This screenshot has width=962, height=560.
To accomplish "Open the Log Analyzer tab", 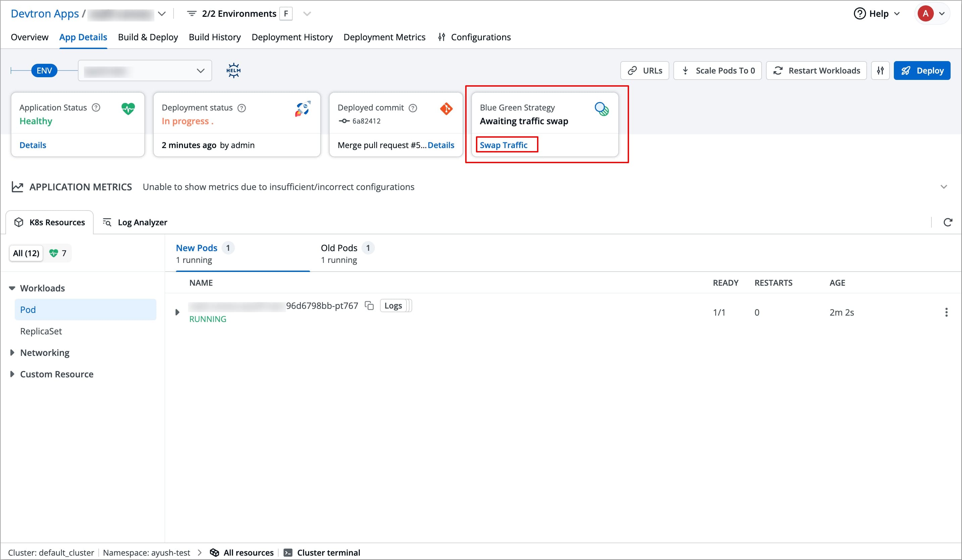I will pos(135,222).
